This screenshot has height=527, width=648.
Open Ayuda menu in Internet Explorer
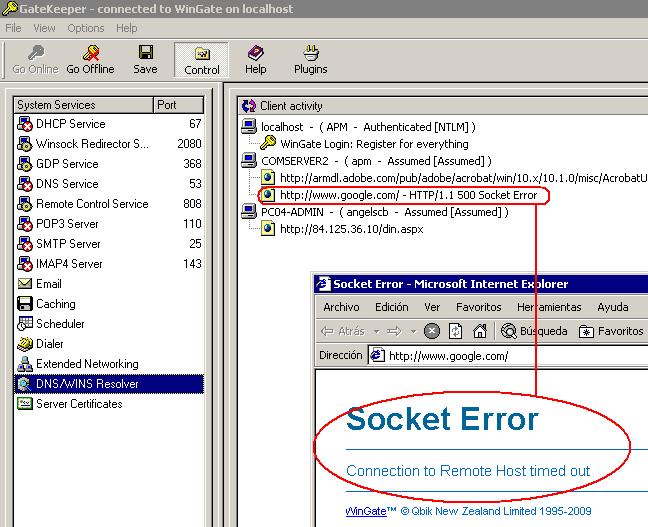click(613, 307)
